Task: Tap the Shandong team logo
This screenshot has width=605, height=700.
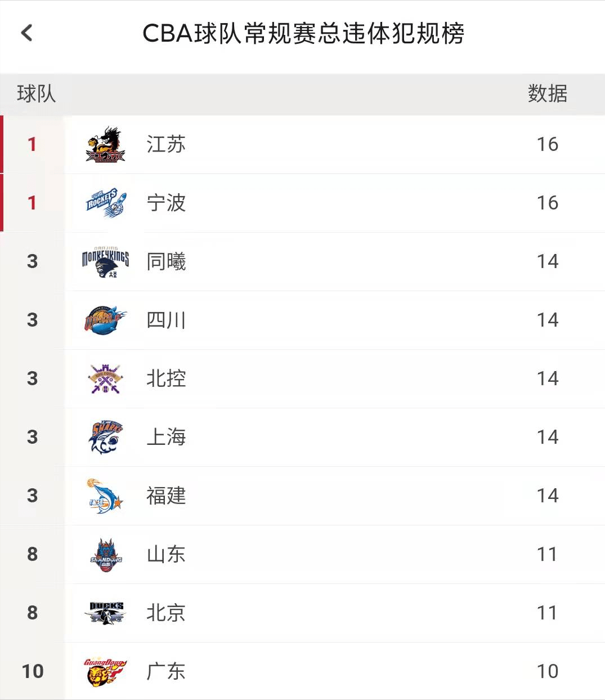Action: pos(105,555)
